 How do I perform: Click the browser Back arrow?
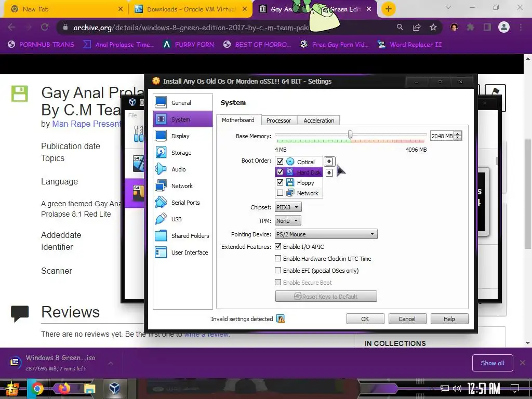click(x=11, y=28)
